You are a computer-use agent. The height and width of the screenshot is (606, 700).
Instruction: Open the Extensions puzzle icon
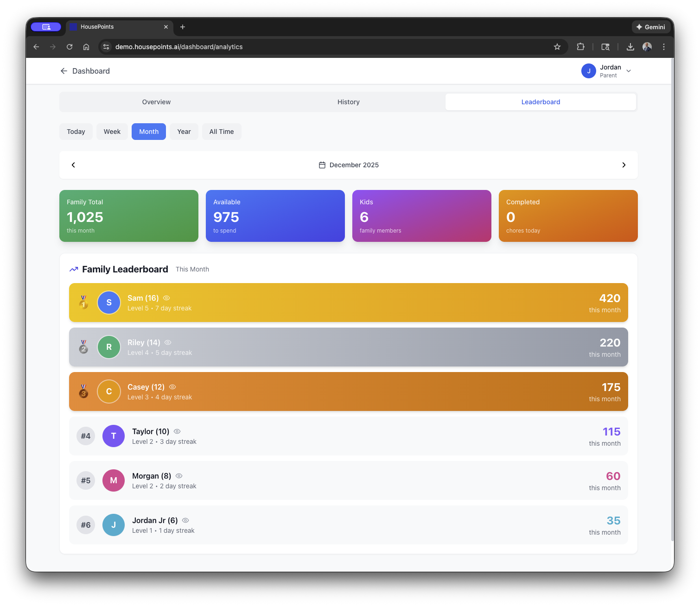pyautogui.click(x=580, y=47)
